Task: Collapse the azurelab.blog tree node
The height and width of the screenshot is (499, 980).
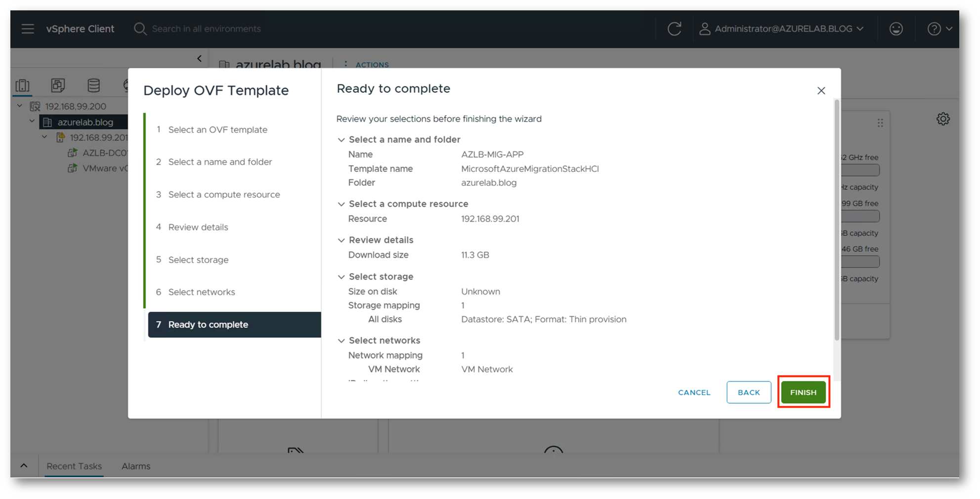Action: coord(32,121)
